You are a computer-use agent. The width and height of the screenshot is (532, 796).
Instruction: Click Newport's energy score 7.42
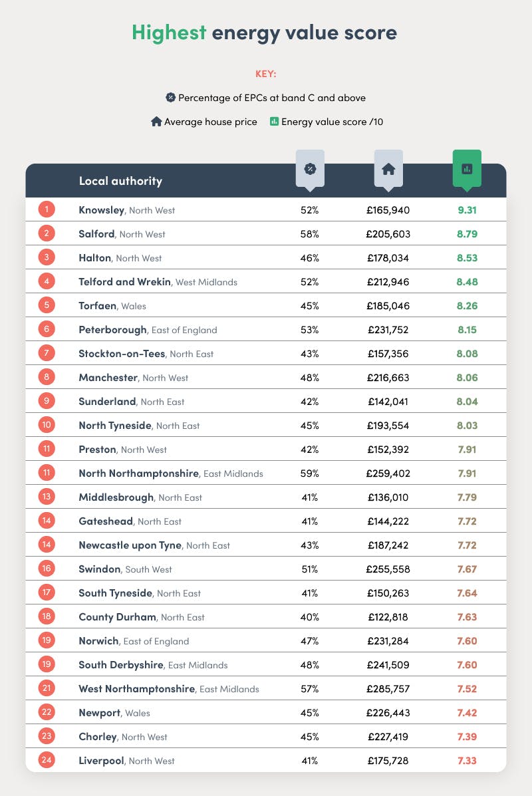point(467,713)
